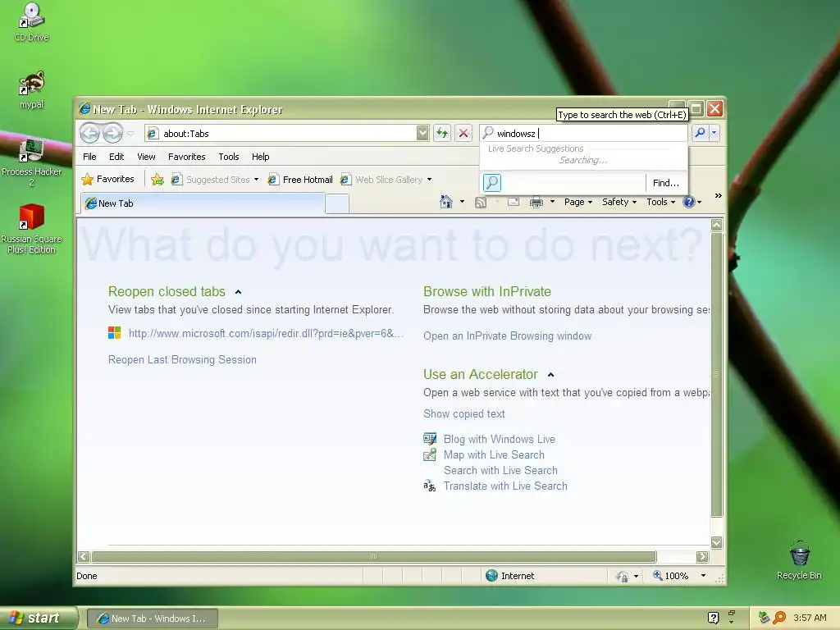The width and height of the screenshot is (840, 630).
Task: Click the zoom magnifier icon in status bar
Action: [x=657, y=575]
